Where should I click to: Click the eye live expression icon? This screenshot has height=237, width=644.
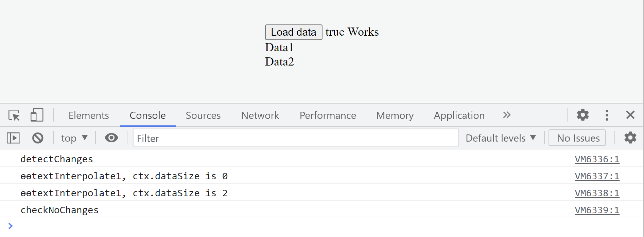coord(111,138)
